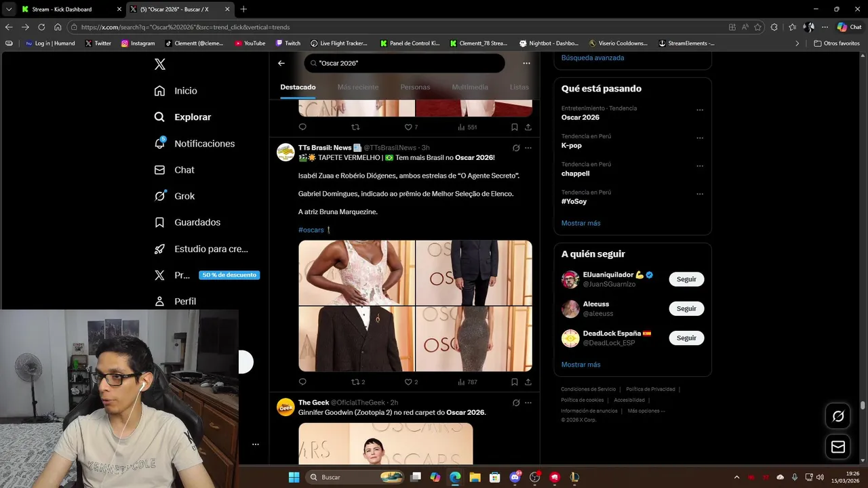Image resolution: width=868 pixels, height=488 pixels.
Task: Open the Twitch bookmark
Action: [x=288, y=43]
